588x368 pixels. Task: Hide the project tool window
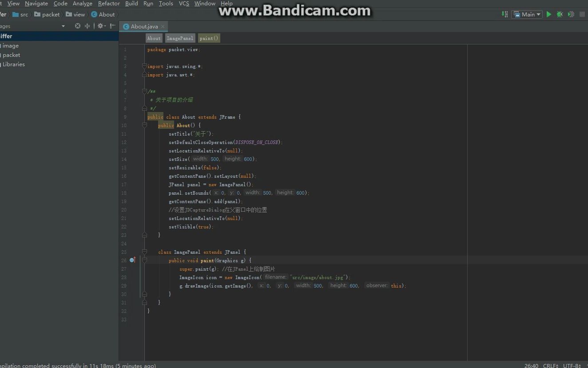coord(112,26)
